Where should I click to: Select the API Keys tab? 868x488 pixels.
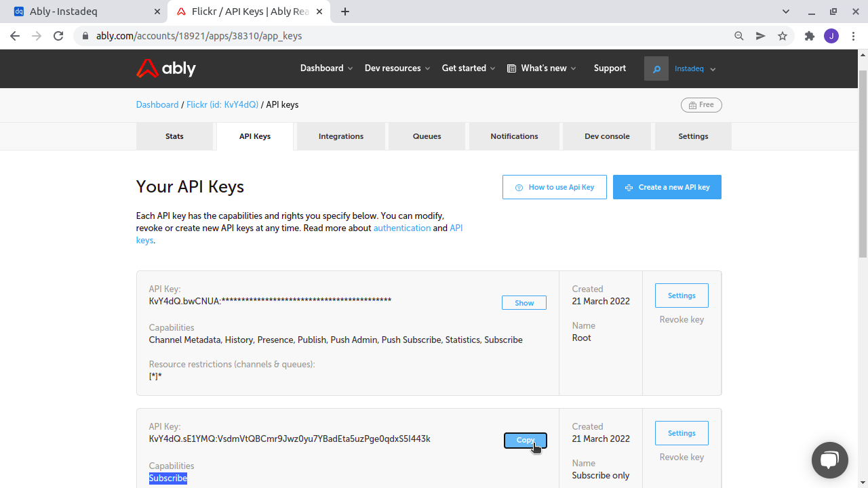[255, 136]
